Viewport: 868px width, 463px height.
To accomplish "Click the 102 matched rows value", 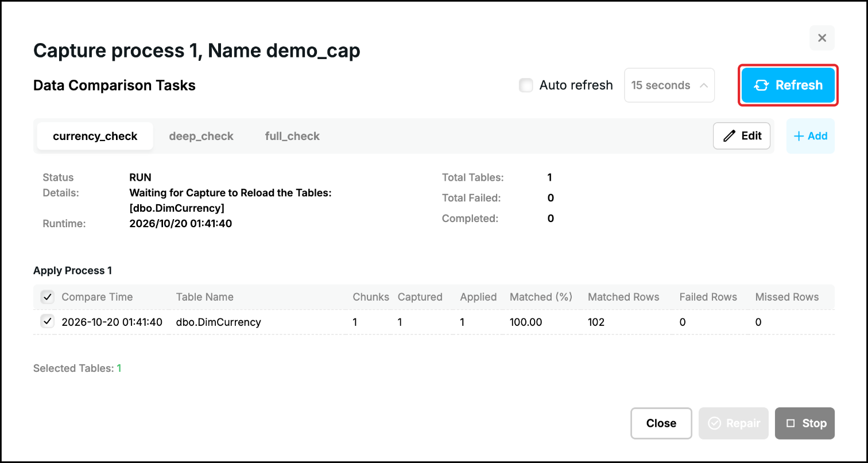I will pyautogui.click(x=596, y=322).
